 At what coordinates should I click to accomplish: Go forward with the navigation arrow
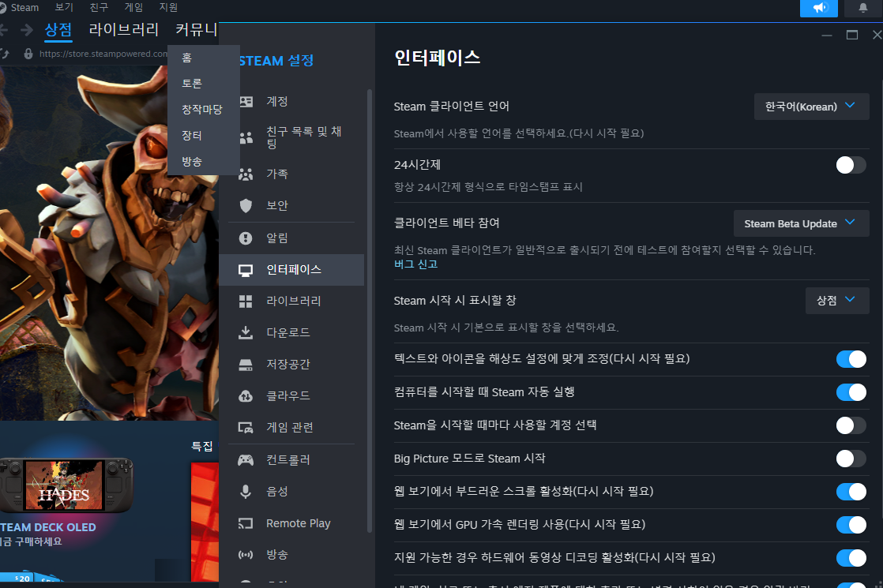coord(27,30)
